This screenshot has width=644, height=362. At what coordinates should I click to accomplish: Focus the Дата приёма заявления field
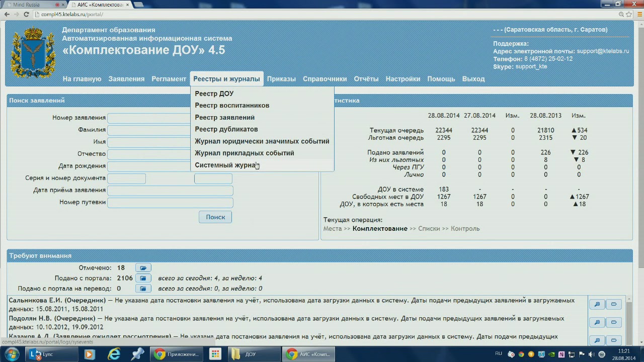170,191
